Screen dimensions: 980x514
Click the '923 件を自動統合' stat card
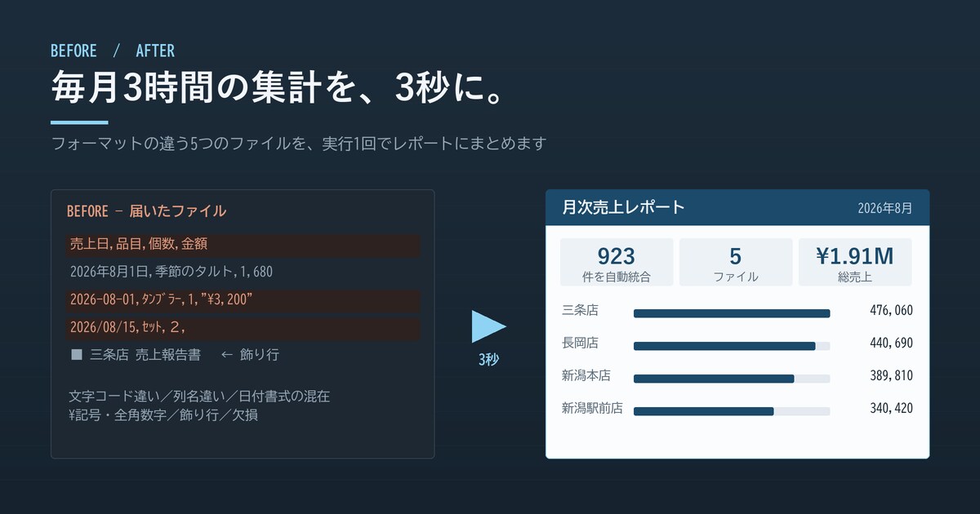coord(617,262)
